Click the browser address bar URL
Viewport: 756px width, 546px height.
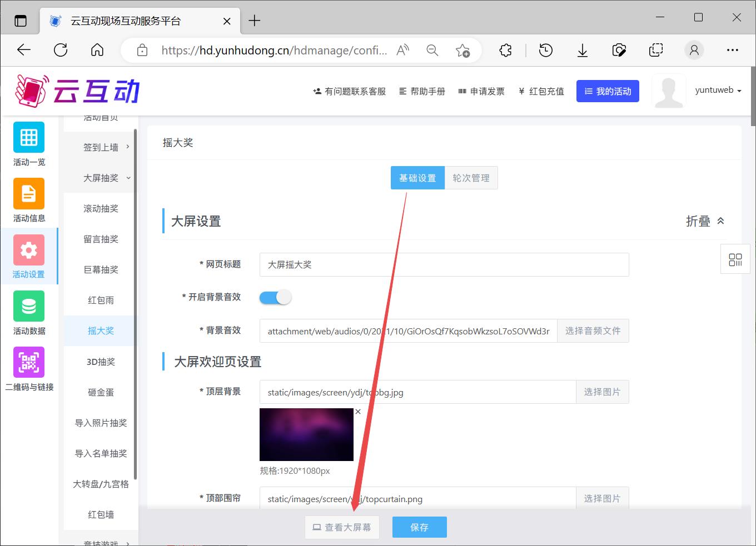click(275, 50)
